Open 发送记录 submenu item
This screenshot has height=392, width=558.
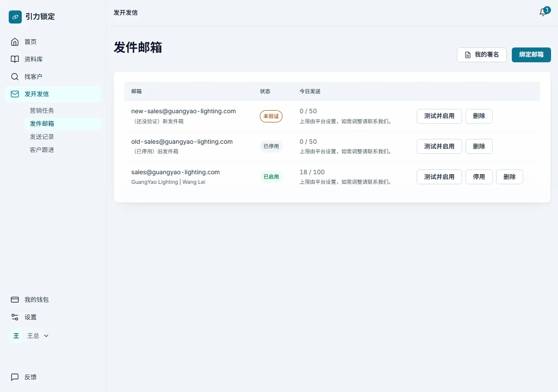coord(63,137)
